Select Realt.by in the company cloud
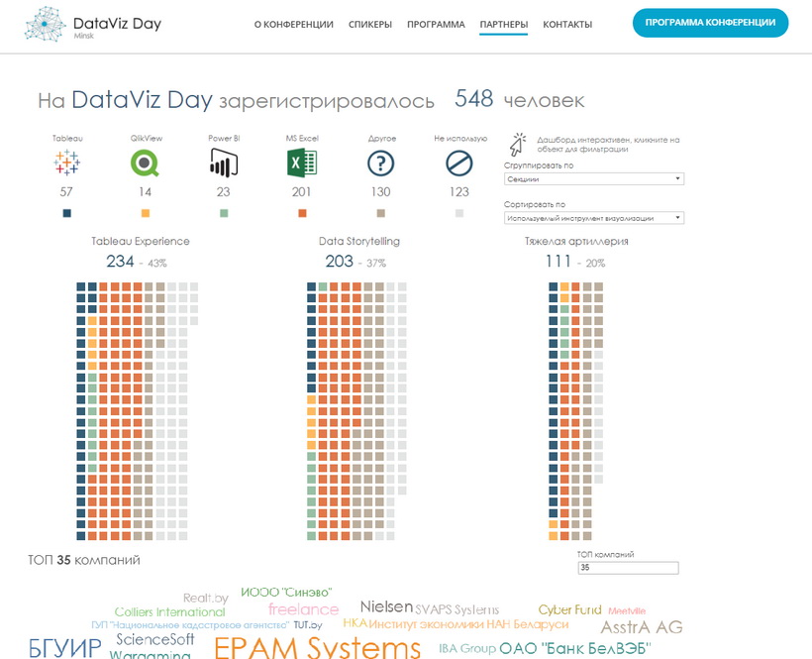The width and height of the screenshot is (812, 659). coord(206,598)
